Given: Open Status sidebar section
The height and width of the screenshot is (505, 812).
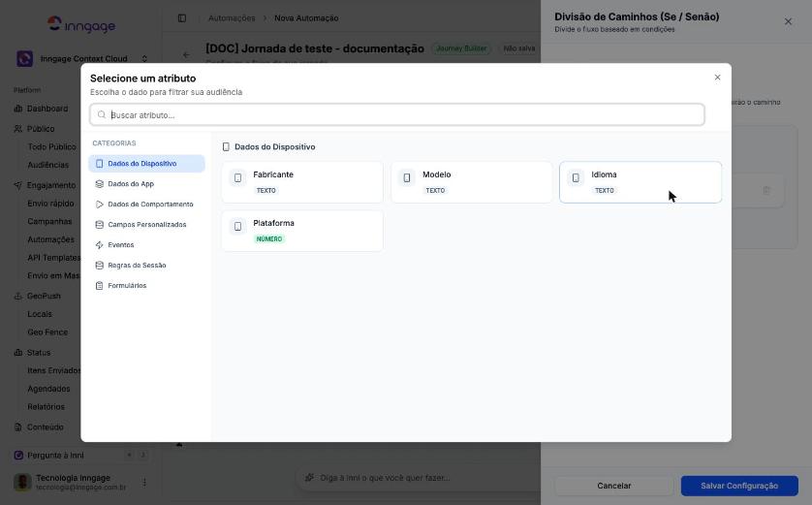Looking at the screenshot, I should pyautogui.click(x=39, y=353).
